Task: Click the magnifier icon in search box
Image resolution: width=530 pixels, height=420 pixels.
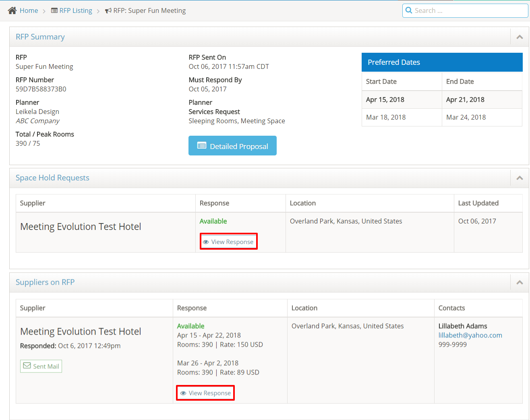Action: click(409, 10)
